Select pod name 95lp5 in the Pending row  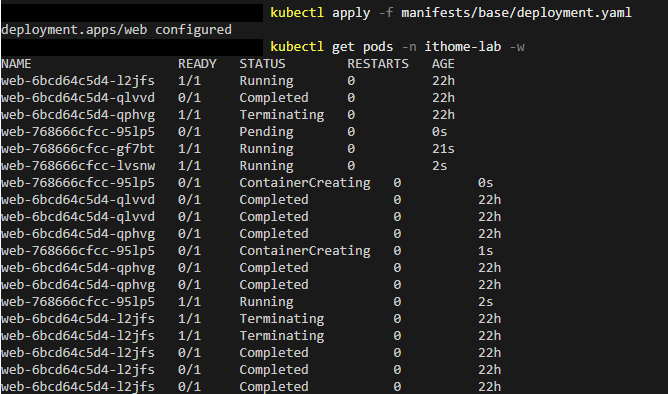78,132
